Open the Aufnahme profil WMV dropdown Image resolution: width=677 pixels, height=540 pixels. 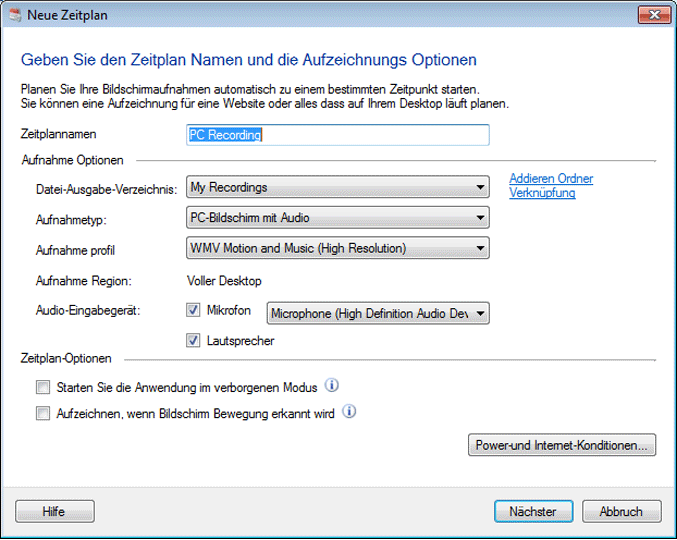click(x=338, y=248)
